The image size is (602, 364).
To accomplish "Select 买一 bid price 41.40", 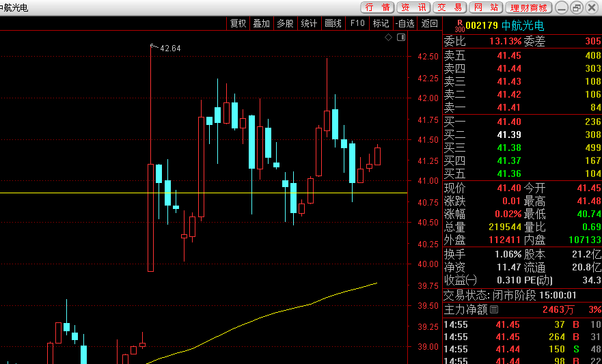I will [x=509, y=122].
